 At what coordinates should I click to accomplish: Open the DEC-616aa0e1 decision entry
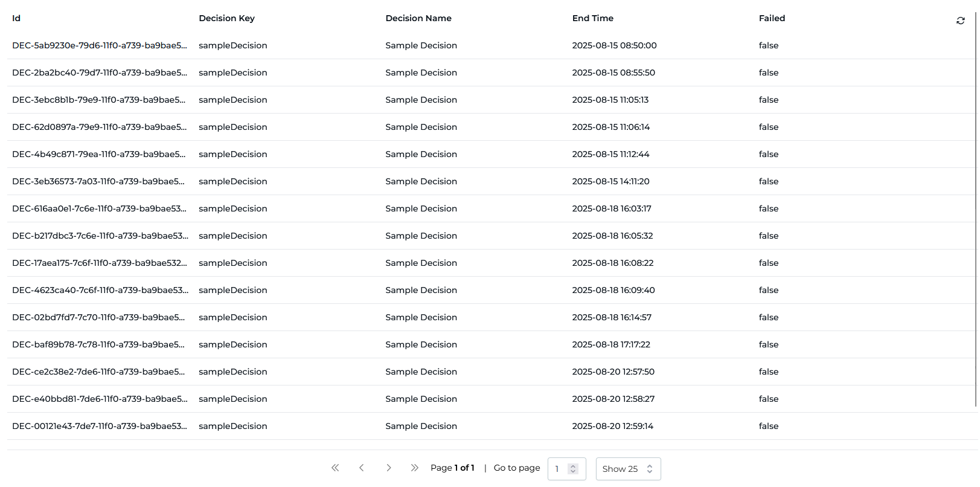pyautogui.click(x=99, y=208)
